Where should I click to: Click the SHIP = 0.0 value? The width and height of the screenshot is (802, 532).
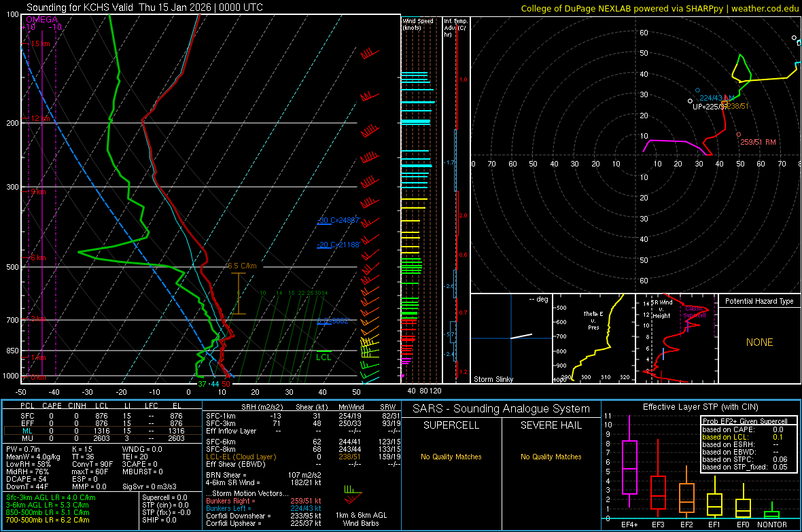click(159, 520)
